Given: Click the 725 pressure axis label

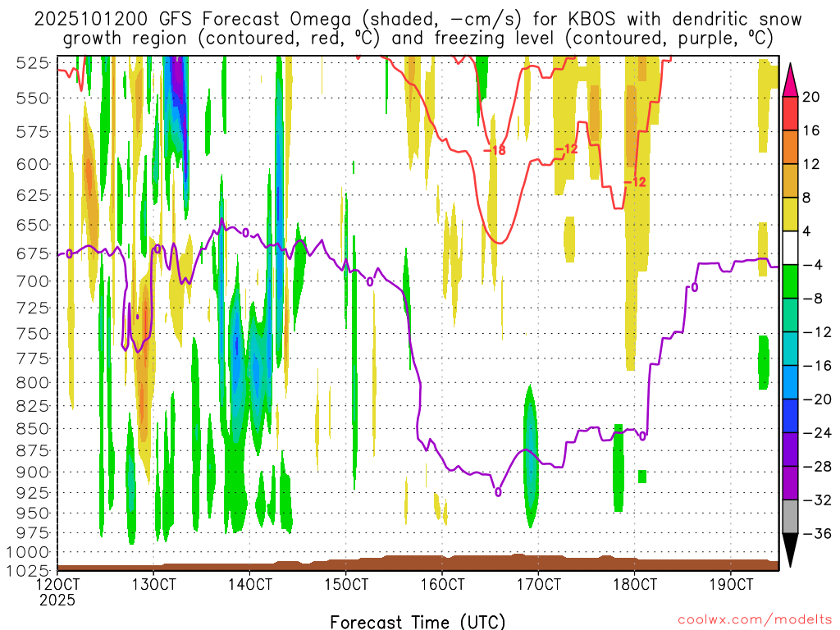Looking at the screenshot, I should pos(33,308).
